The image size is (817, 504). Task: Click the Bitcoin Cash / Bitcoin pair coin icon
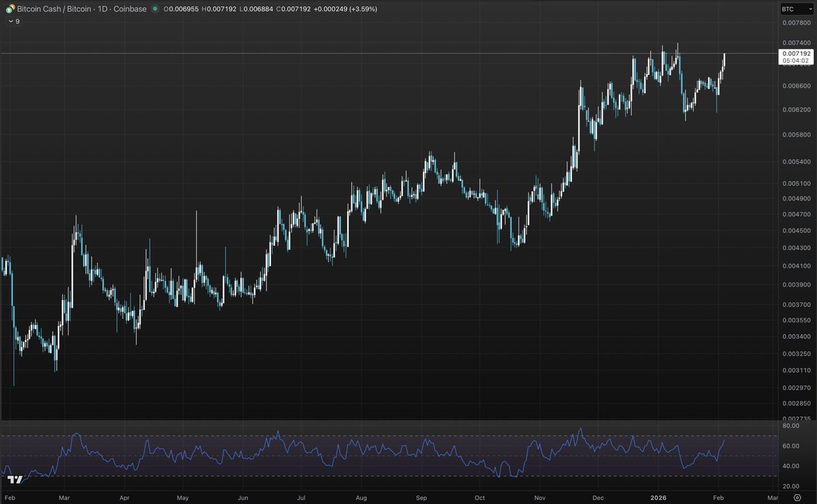tap(10, 9)
